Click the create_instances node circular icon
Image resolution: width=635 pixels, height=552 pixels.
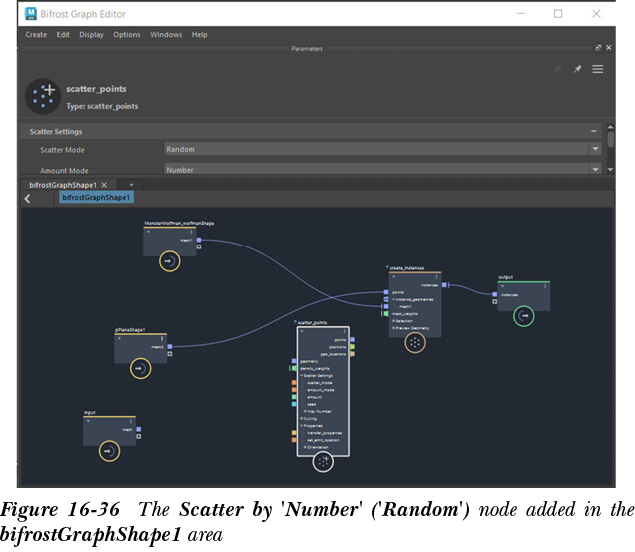(x=414, y=342)
